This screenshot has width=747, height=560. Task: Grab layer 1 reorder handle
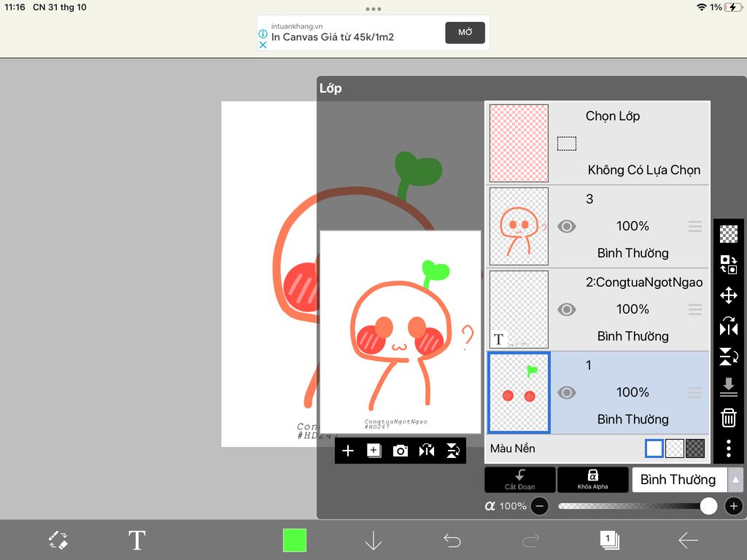coord(695,392)
